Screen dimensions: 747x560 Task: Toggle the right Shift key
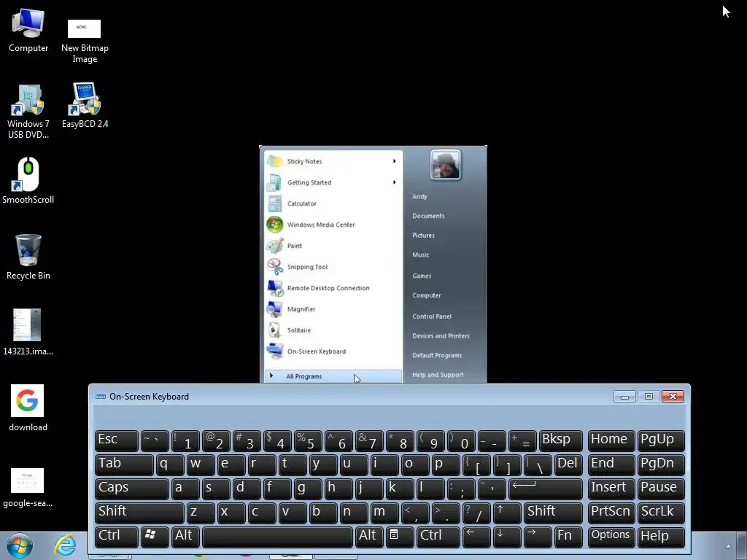553,513
